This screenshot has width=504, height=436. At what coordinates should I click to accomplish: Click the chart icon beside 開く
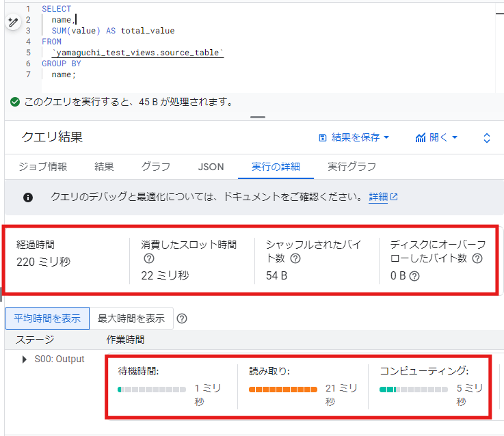click(x=421, y=137)
